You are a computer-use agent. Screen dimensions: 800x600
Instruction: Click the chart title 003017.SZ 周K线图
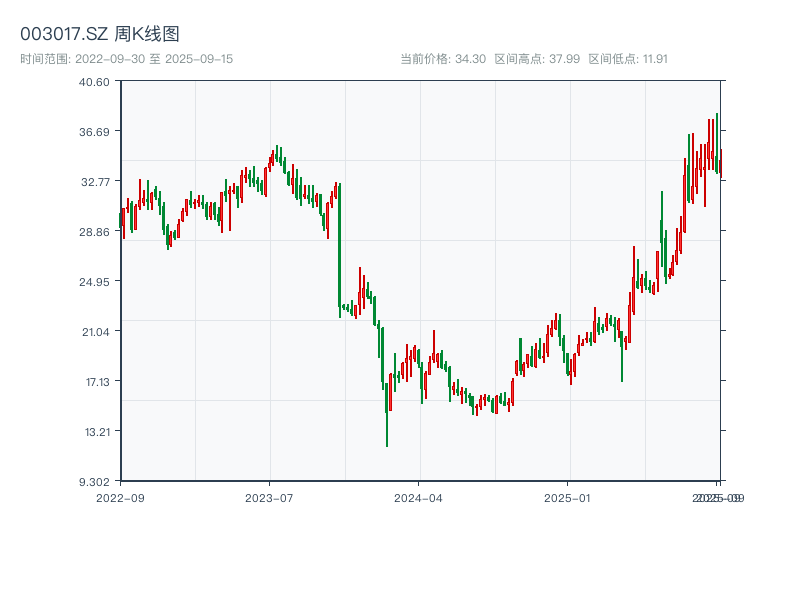[x=100, y=35]
